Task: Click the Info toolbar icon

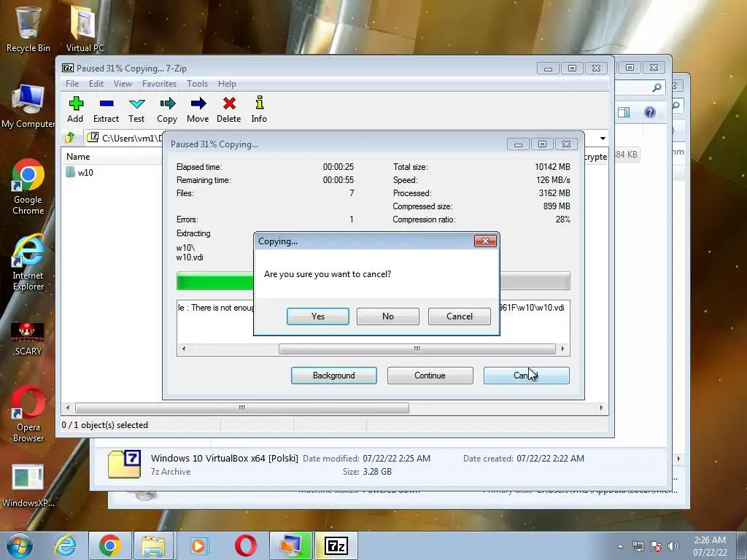Action: (259, 109)
